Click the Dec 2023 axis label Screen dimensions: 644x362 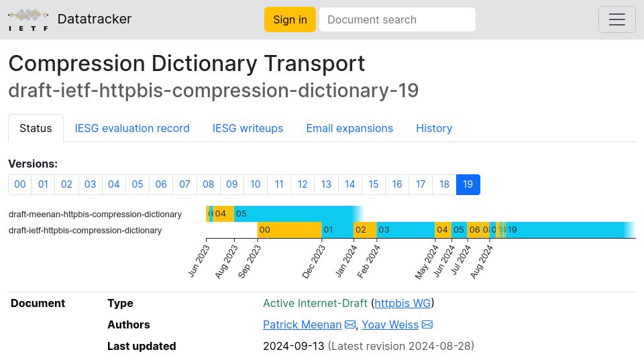313,262
